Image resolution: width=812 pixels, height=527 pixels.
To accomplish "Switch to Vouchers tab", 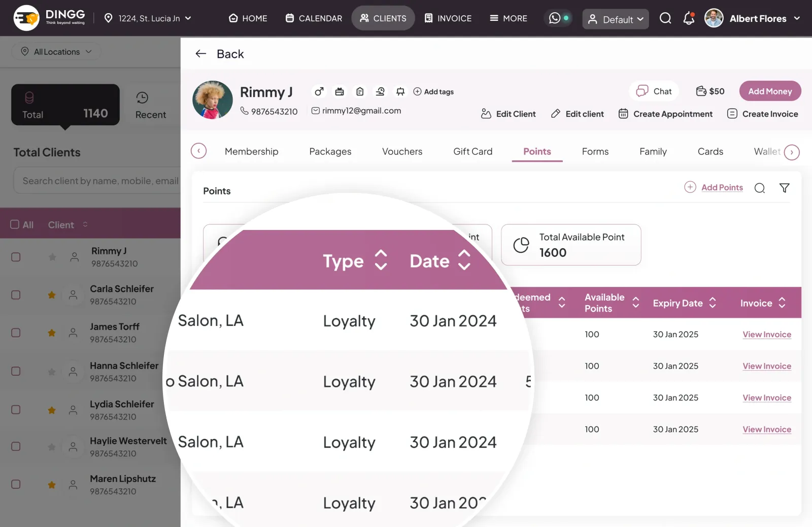I will pyautogui.click(x=402, y=151).
